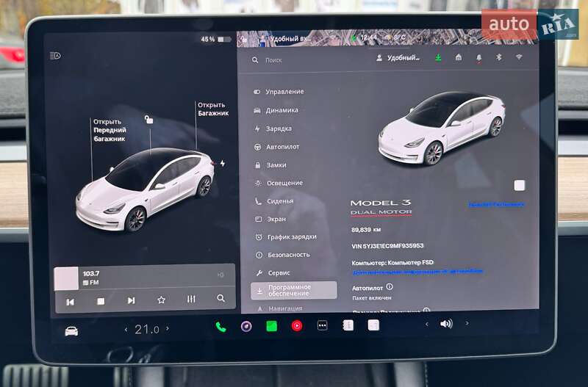This screenshot has height=387, width=588.
Task: Tap the 21.0 temperature value
Action: pos(146,329)
